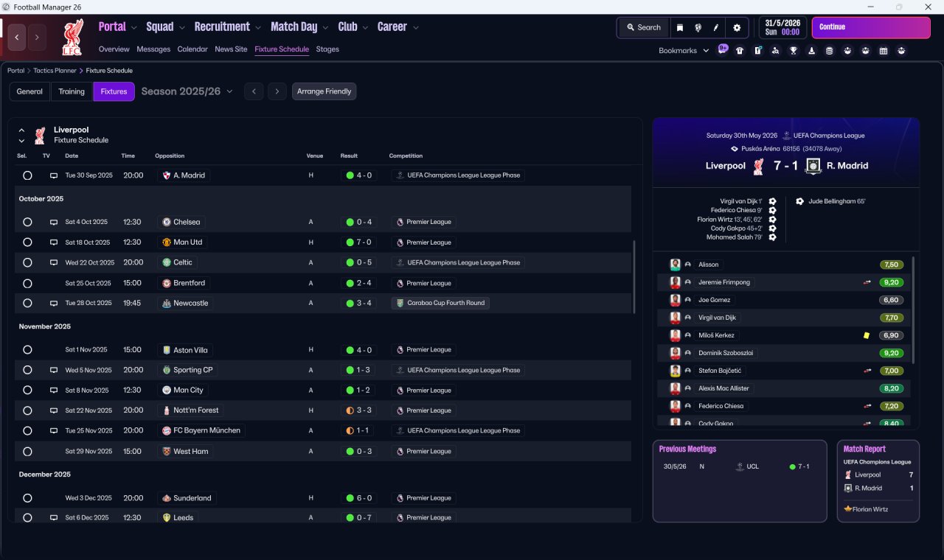This screenshot has height=560, width=944.
Task: Select the Sporting CP fixture radio button
Action: [x=27, y=370]
